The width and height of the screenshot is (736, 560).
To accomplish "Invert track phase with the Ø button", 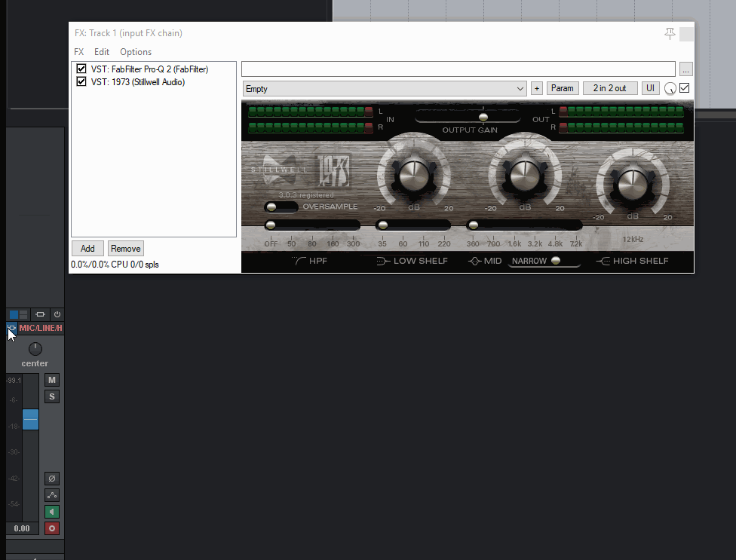I will [x=52, y=479].
